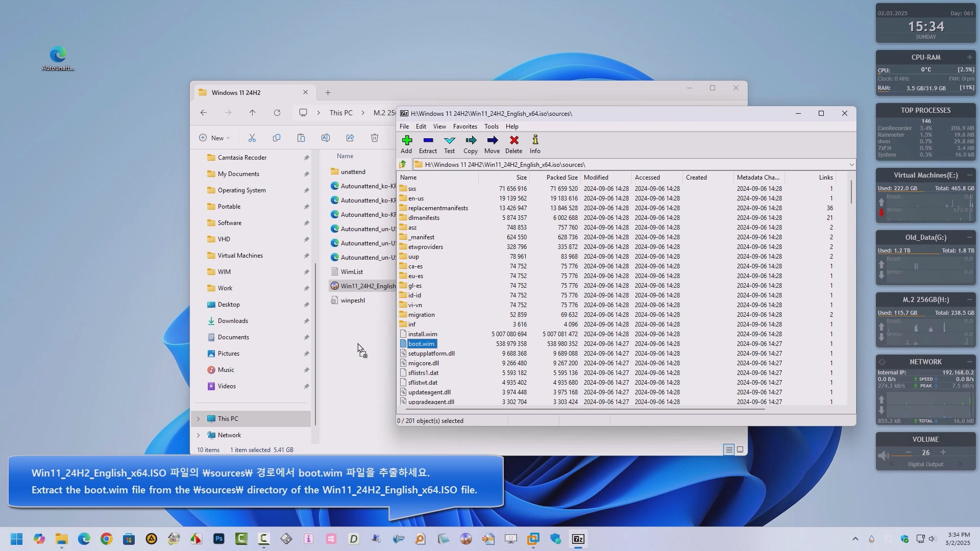Viewport: 980px width, 551px height.
Task: Open the 7-Zip address path dropdown
Action: click(851, 164)
